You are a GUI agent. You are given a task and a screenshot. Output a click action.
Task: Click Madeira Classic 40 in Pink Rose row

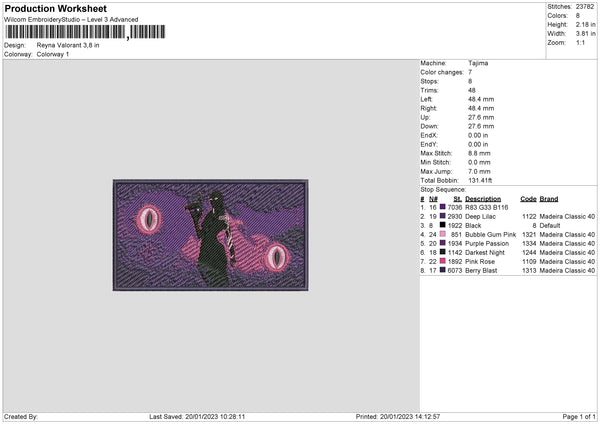pyautogui.click(x=567, y=261)
